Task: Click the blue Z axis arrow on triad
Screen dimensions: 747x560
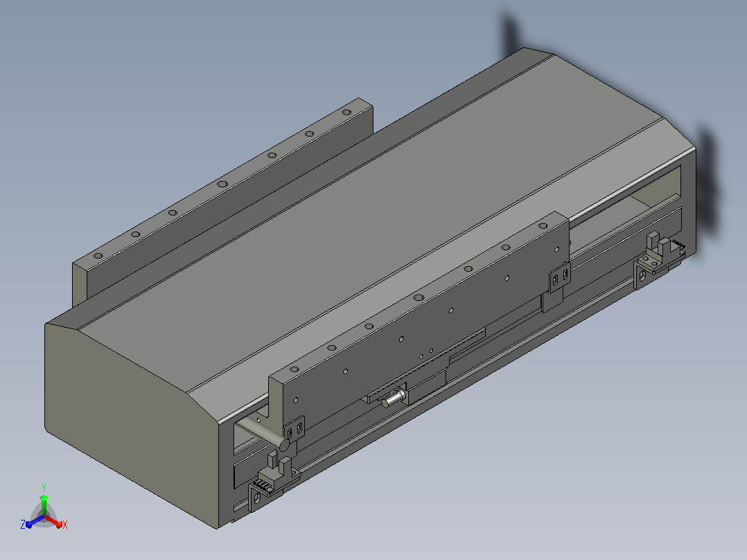Action: [33, 523]
